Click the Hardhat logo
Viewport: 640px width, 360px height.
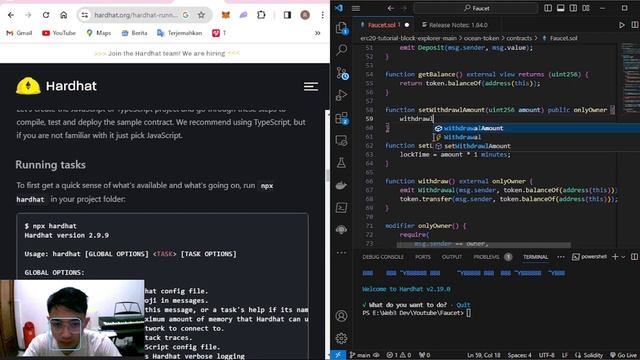[x=56, y=86]
